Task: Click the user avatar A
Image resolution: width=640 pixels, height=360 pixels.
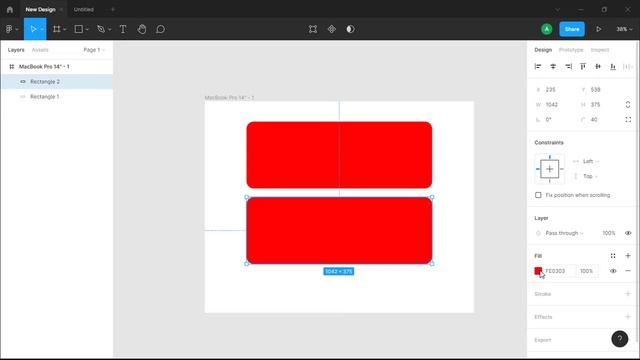Action: tap(547, 29)
